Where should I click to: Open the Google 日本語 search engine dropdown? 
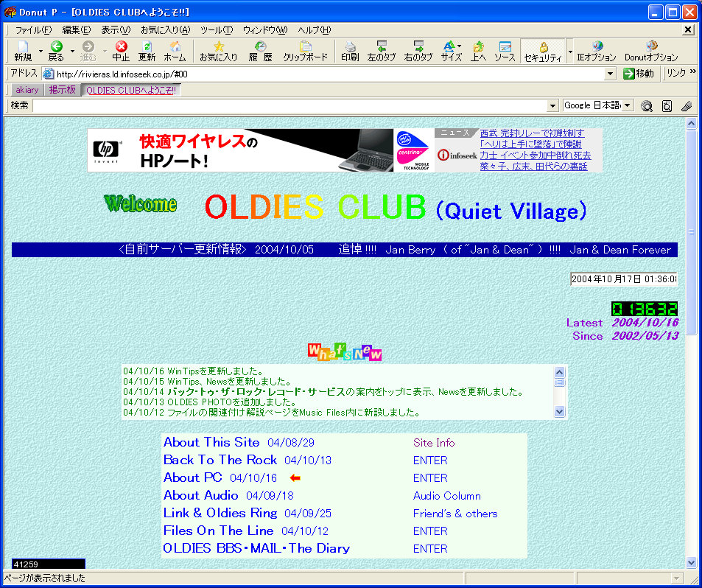597,105
